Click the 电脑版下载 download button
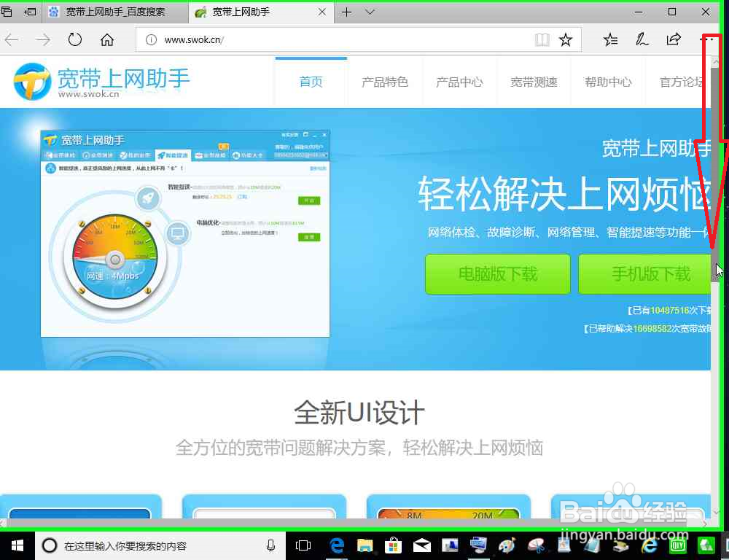The height and width of the screenshot is (560, 729). point(497,274)
